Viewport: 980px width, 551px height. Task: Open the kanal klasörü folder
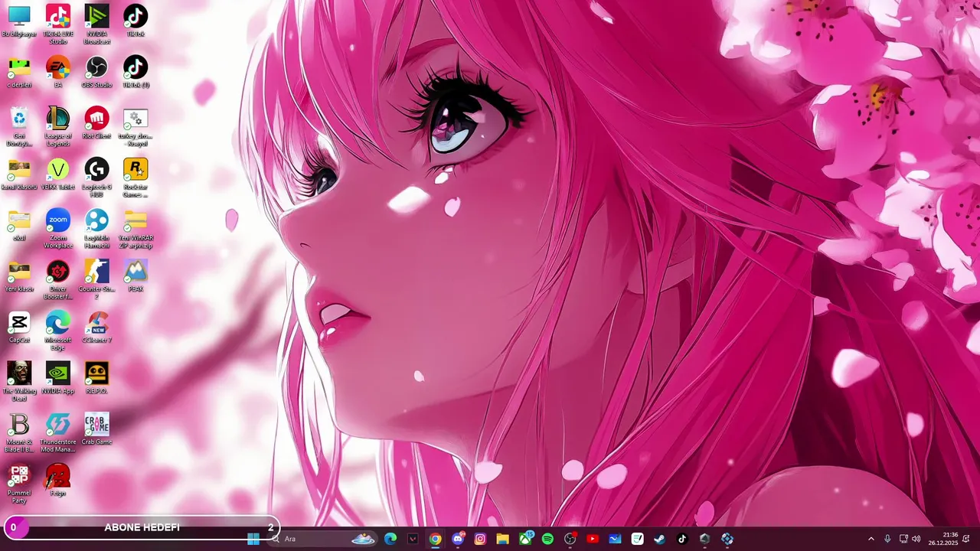pyautogui.click(x=19, y=174)
